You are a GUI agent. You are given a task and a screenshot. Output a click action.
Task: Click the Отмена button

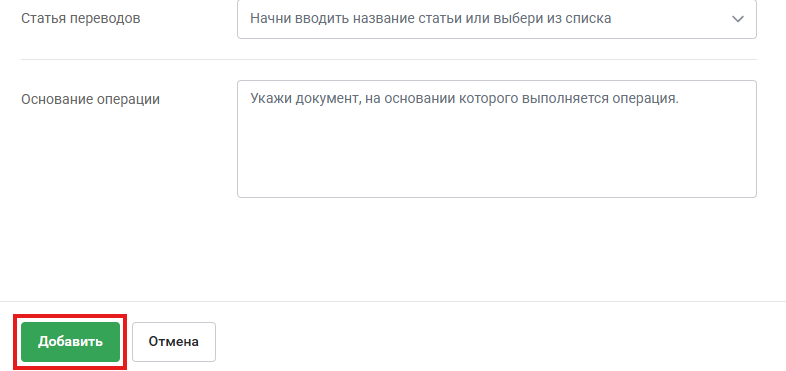tap(174, 342)
